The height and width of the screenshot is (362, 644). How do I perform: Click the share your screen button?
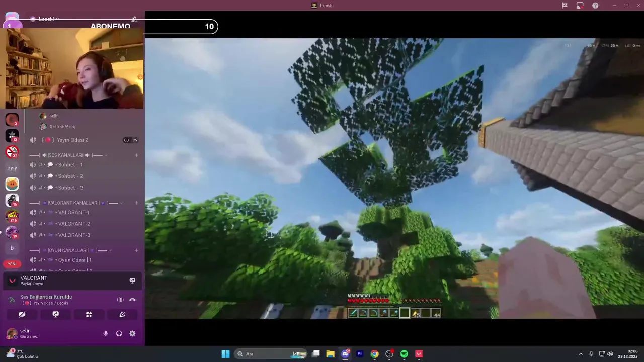click(56, 314)
